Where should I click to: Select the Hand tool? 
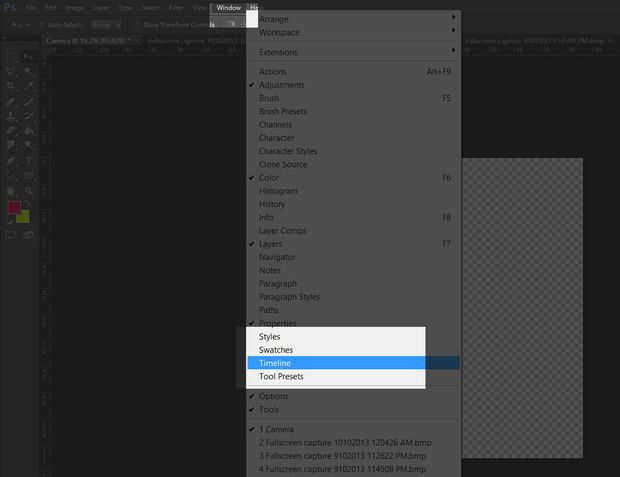coord(11,191)
